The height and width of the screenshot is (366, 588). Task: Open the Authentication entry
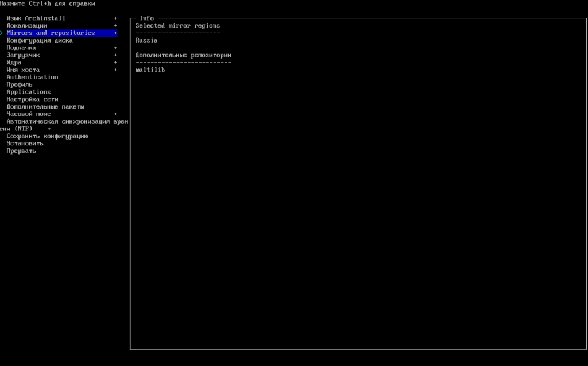[x=32, y=77]
